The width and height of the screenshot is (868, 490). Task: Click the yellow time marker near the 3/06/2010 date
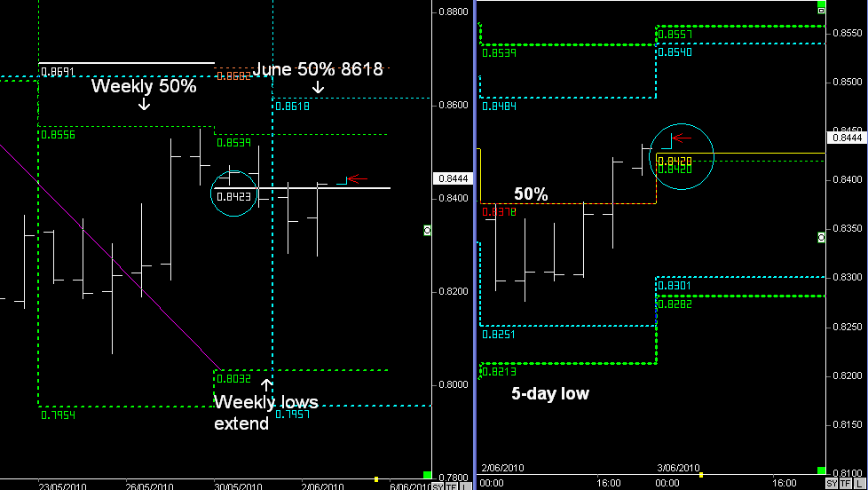701,475
